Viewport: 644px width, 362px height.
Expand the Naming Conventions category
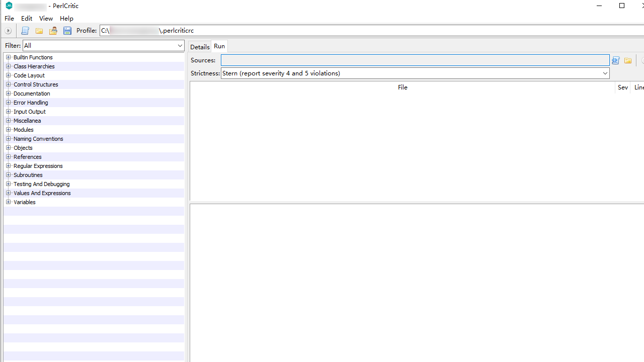(x=9, y=138)
